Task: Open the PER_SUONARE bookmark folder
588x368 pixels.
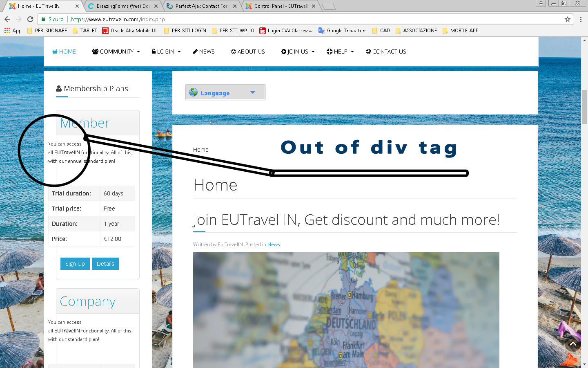Action: click(47, 31)
